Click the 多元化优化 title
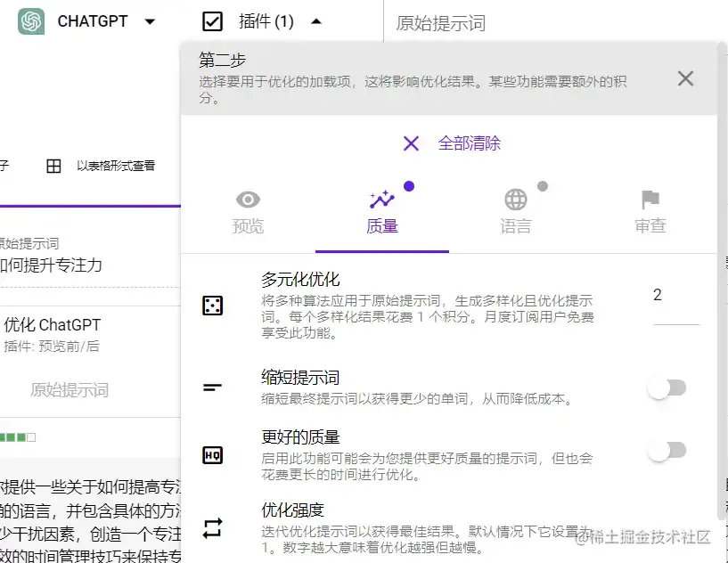728x563 pixels. pyautogui.click(x=300, y=280)
